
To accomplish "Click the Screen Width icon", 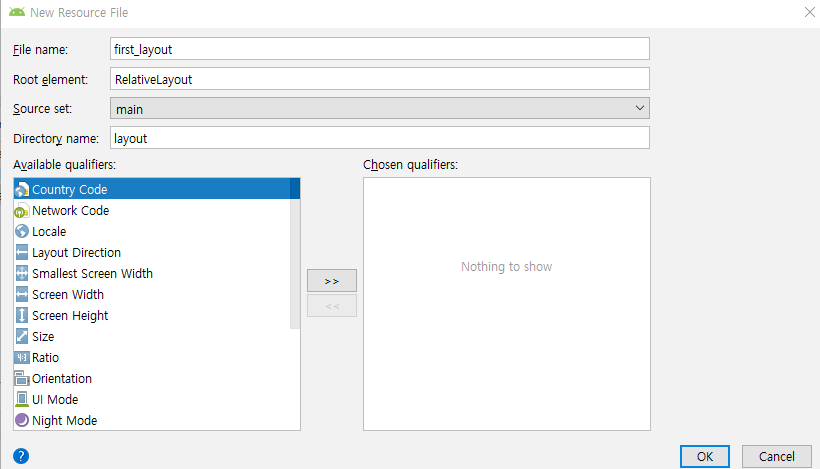I will click(22, 294).
